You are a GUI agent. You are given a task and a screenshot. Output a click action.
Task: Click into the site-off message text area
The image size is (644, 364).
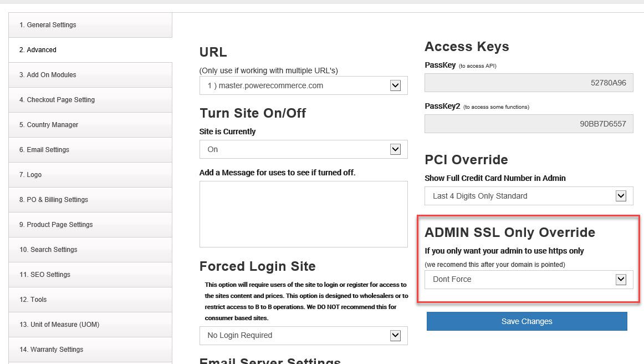(x=303, y=214)
